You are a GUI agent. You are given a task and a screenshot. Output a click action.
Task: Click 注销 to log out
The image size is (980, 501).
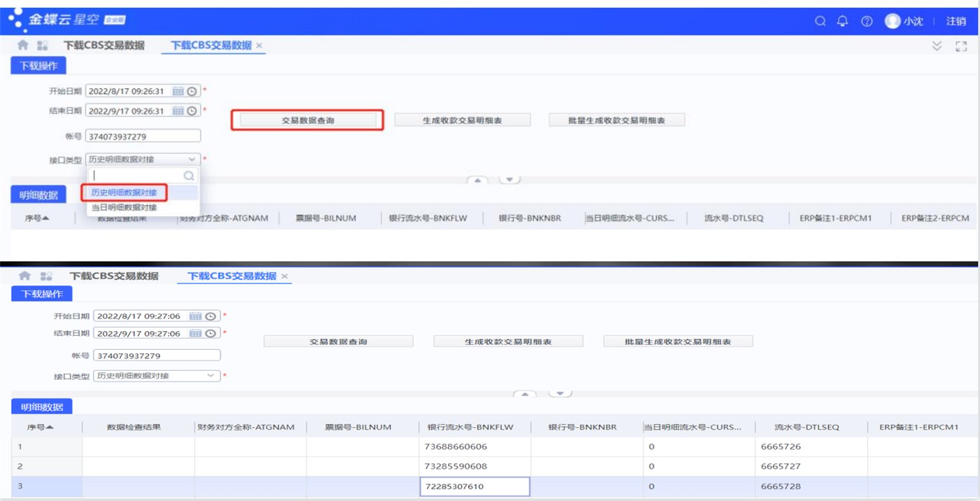pos(956,21)
